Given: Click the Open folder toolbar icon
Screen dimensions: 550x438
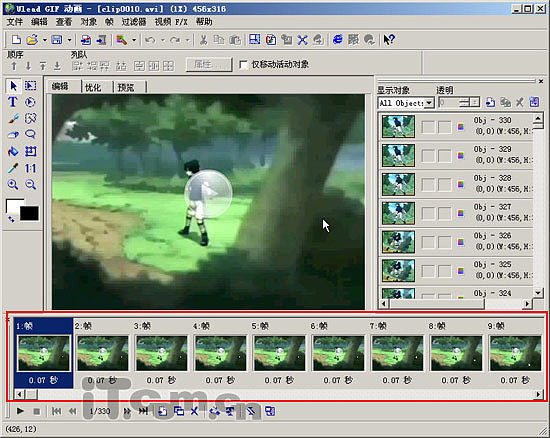Looking at the screenshot, I should (32, 40).
